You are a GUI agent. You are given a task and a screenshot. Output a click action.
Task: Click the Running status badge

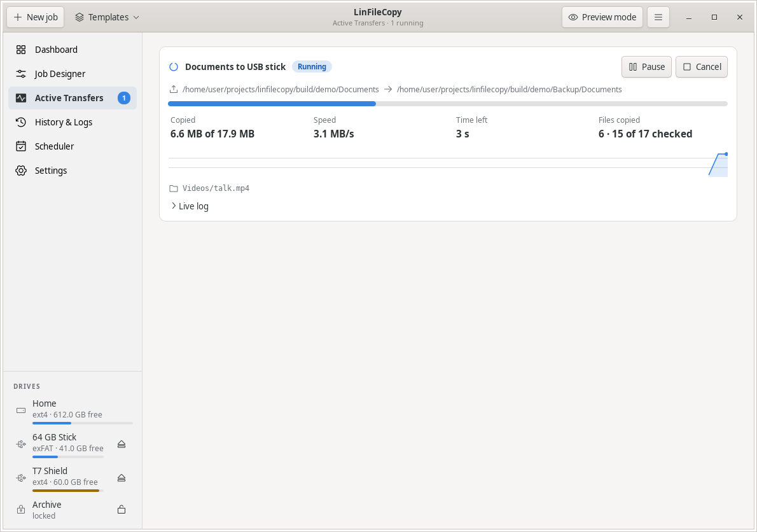[312, 67]
